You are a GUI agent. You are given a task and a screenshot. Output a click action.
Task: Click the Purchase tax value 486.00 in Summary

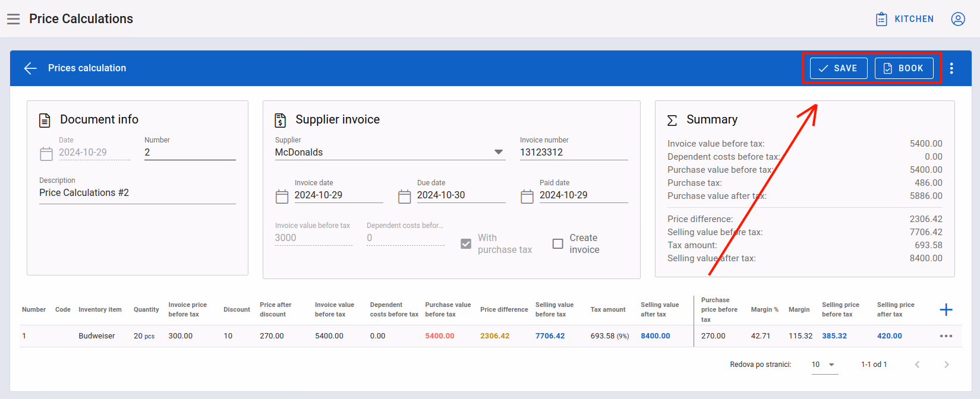point(928,183)
